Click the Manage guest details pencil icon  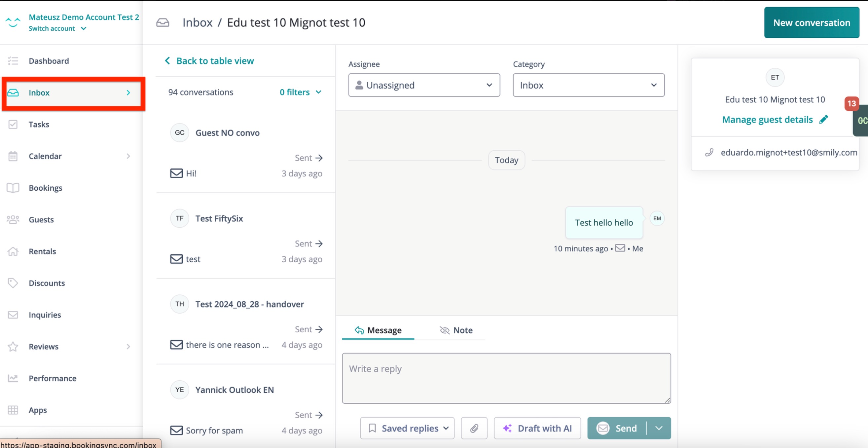(x=824, y=119)
